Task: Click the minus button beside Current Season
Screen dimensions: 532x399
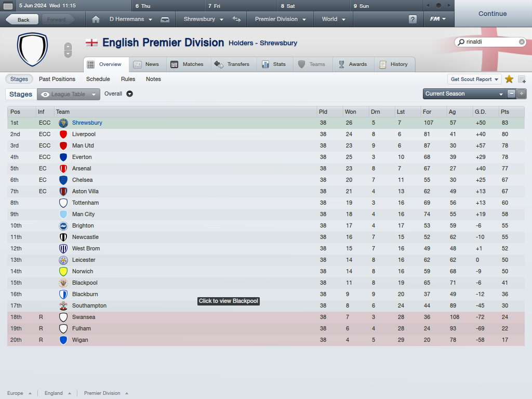Action: 512,94
